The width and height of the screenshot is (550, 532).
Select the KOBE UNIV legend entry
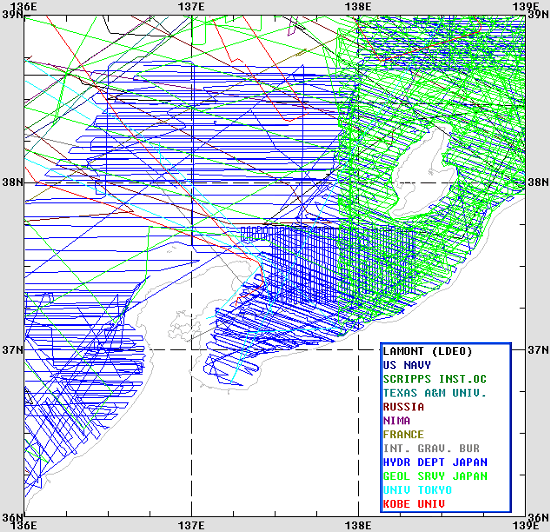point(414,504)
